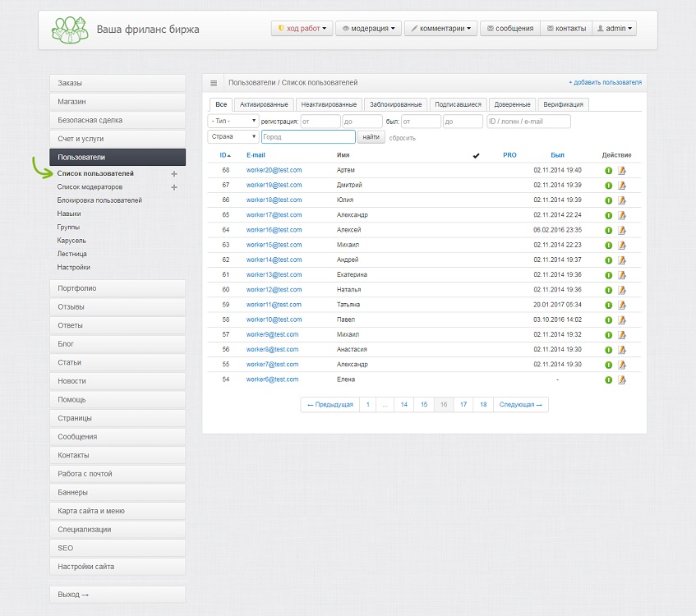Click green status icon in worker19@test.com row
This screenshot has width=696, height=616.
tap(609, 186)
